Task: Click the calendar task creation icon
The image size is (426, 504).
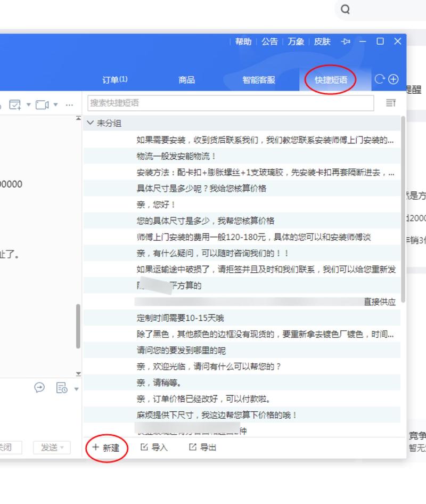Action: (x=14, y=104)
